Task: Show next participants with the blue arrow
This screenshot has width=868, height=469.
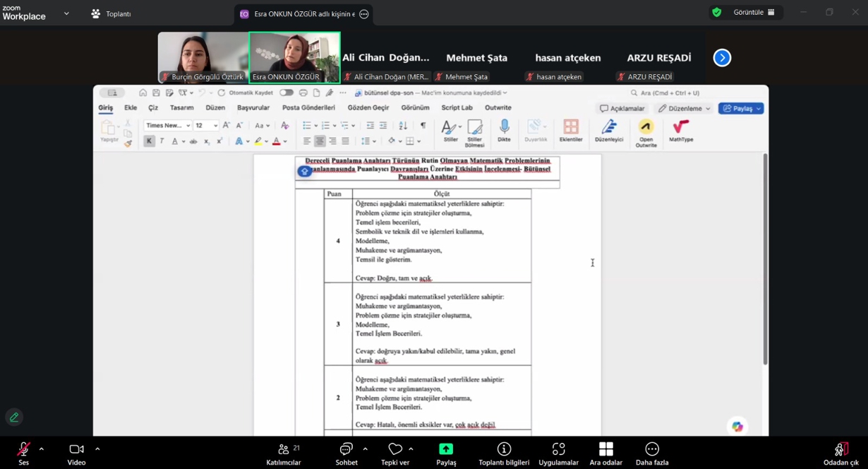Action: (722, 58)
